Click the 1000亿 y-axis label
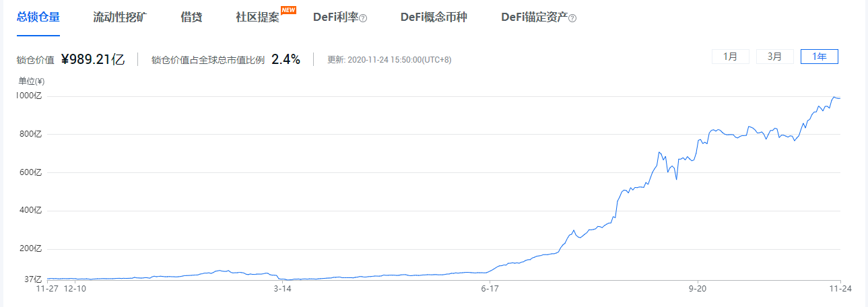The height and width of the screenshot is (307, 868). point(30,96)
